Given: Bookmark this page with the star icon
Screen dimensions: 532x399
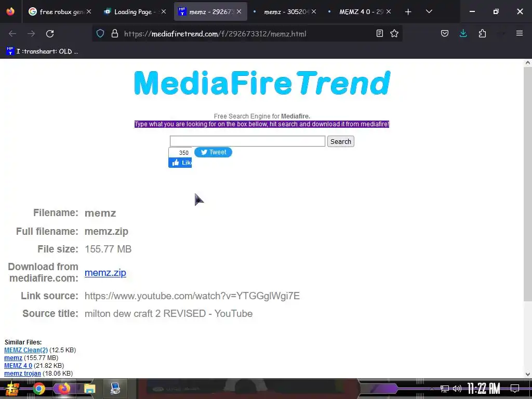Looking at the screenshot, I should coord(394,33).
